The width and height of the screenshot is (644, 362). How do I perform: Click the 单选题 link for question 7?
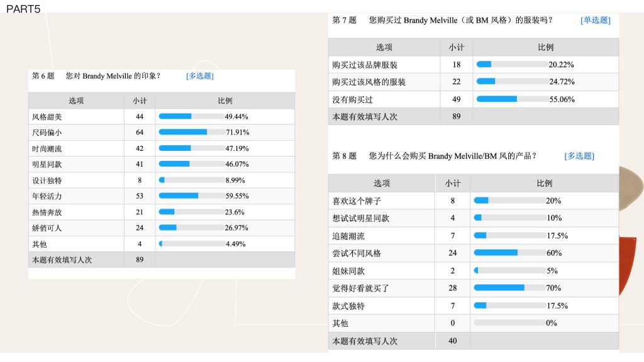click(x=595, y=20)
